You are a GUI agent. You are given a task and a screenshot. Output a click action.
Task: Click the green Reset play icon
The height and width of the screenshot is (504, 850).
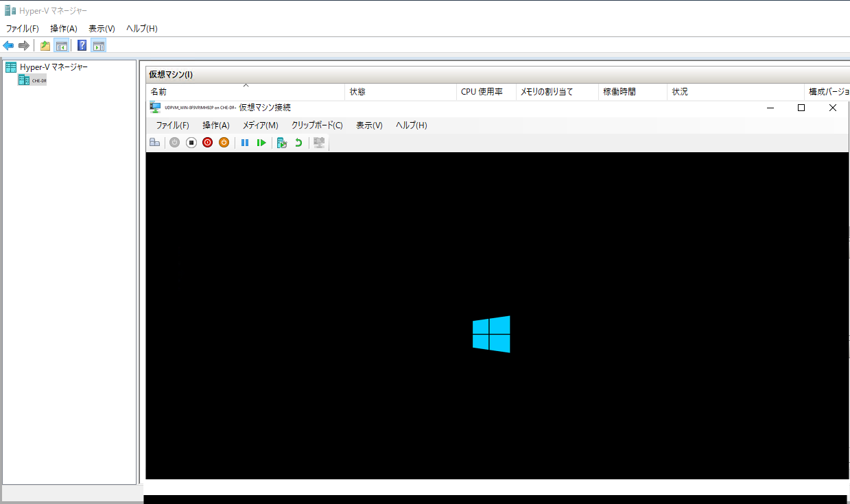click(261, 143)
